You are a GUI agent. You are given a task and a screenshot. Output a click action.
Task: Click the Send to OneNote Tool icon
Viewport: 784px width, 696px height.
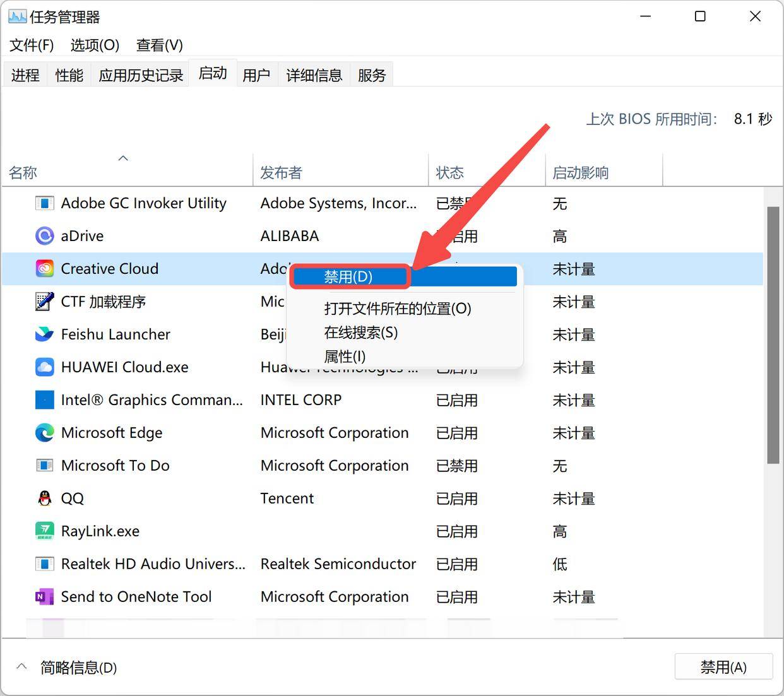point(44,597)
